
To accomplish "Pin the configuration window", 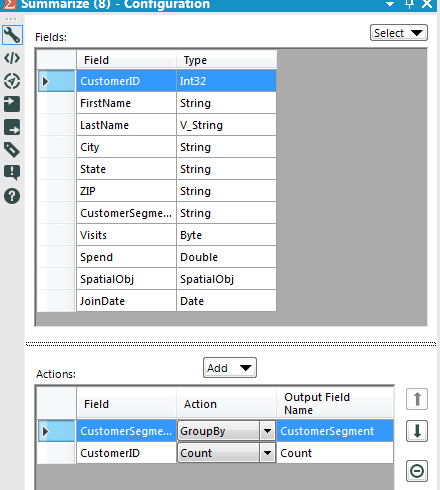I will coord(409,4).
